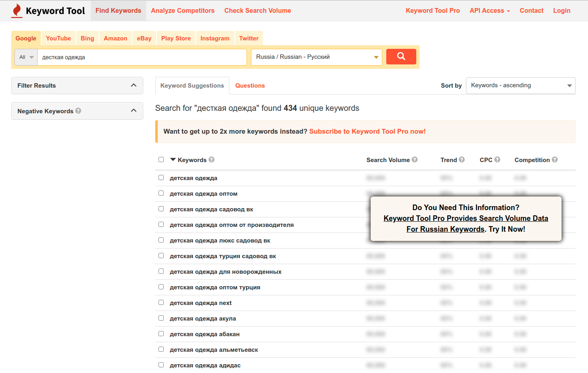This screenshot has height=373, width=588.
Task: Click the Keyword Tool flame logo
Action: click(17, 11)
